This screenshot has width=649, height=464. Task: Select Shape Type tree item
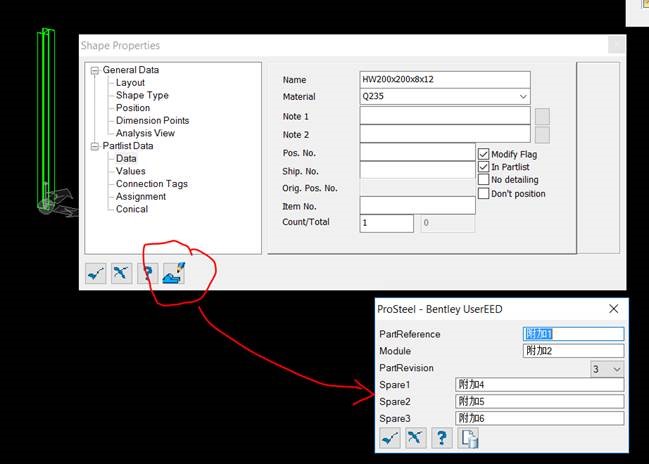tap(142, 95)
